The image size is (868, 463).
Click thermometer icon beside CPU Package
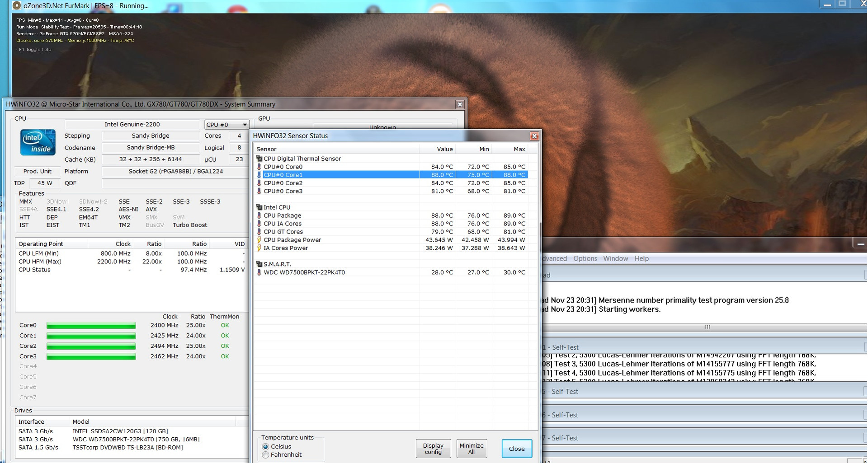click(259, 215)
